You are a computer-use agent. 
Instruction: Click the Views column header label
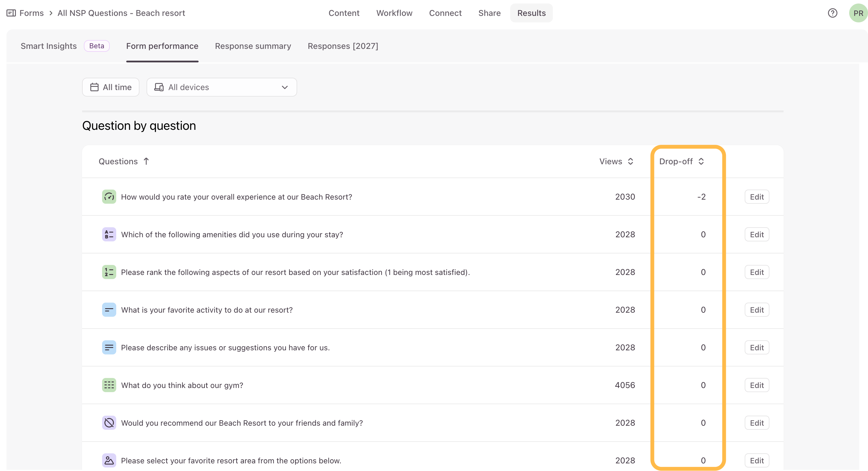tap(611, 162)
